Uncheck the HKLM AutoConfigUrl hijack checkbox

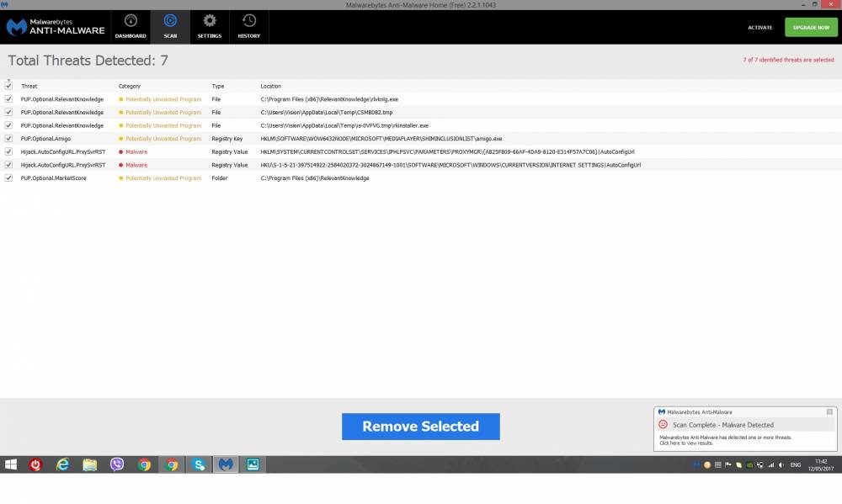pos(8,152)
